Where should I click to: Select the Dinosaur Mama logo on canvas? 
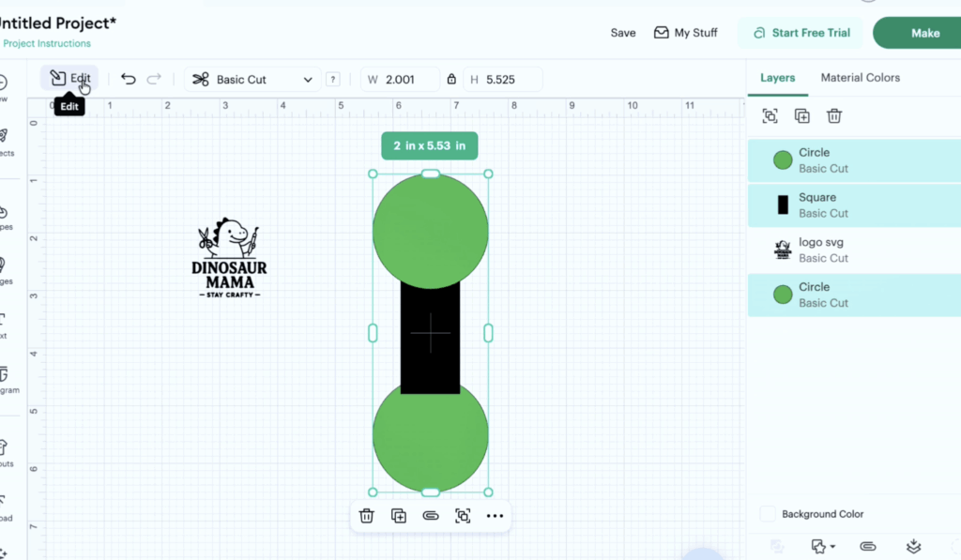coord(229,258)
